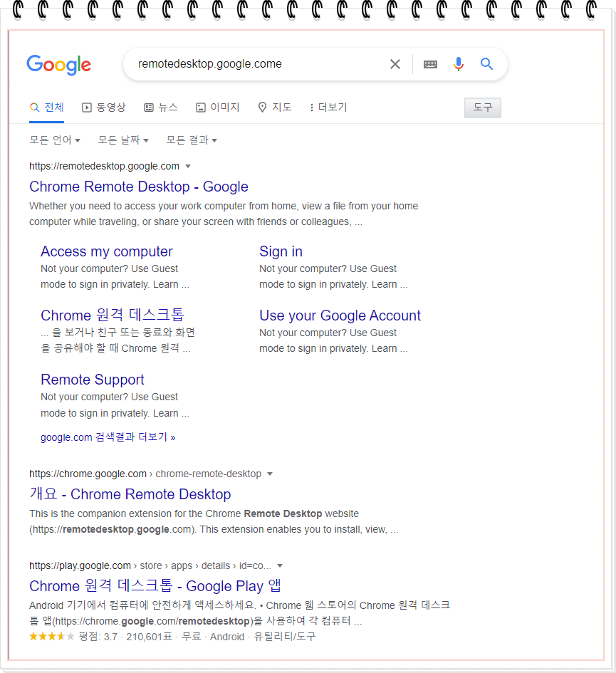Click the 이미지 tab picture icon
The image size is (616, 673).
pos(201,108)
